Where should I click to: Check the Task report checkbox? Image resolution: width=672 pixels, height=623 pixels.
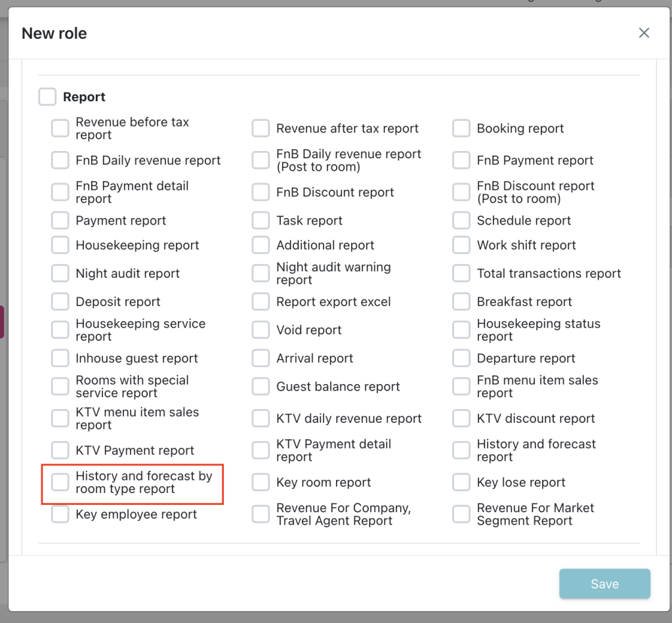[x=261, y=221]
